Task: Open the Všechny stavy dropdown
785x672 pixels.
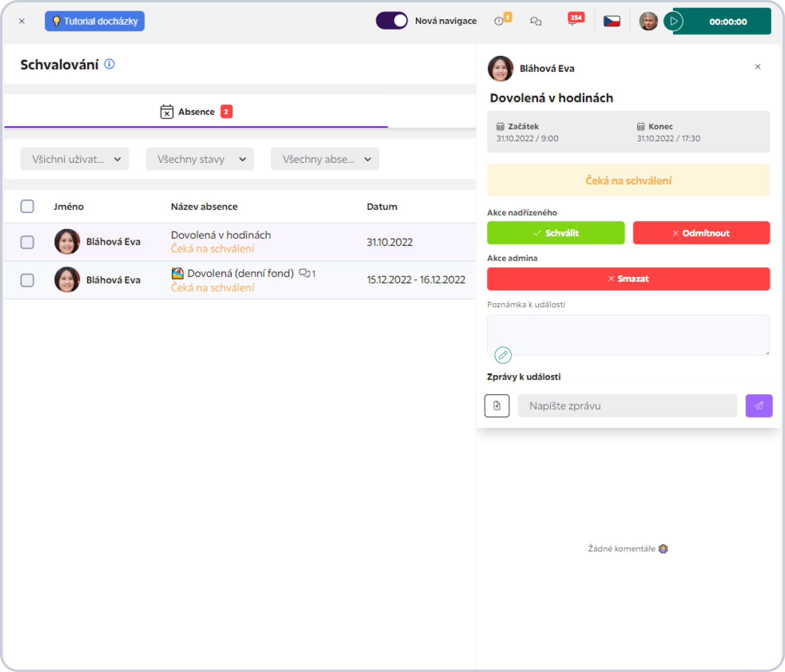Action: 200,159
